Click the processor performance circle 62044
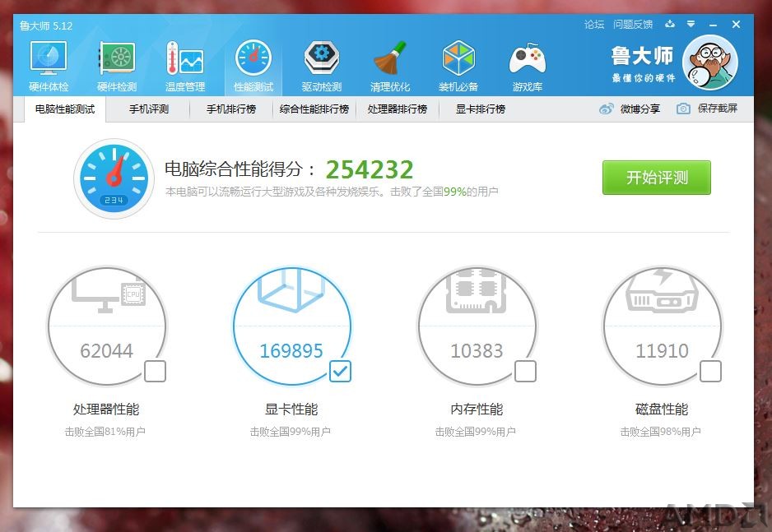 click(106, 326)
